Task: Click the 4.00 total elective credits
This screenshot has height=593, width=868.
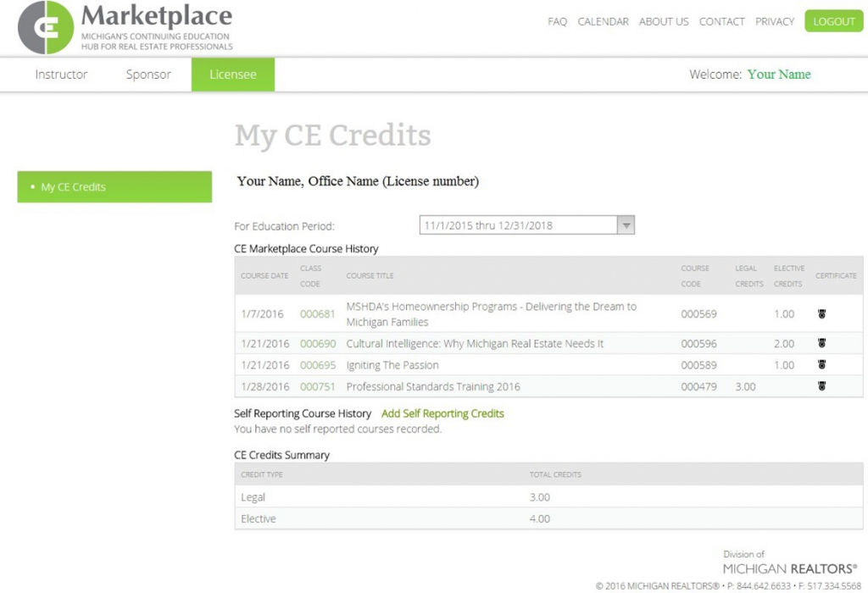Action: pyautogui.click(x=540, y=518)
